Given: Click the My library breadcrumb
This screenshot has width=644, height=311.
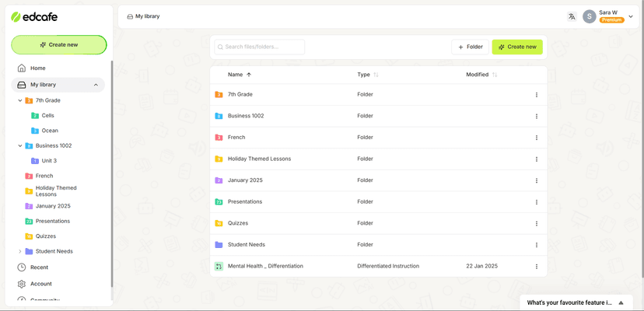Looking at the screenshot, I should click(x=148, y=16).
